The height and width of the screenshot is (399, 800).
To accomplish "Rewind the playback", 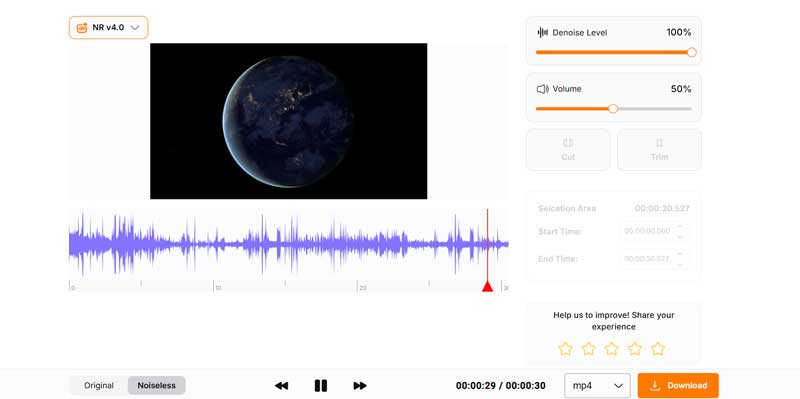I will tap(281, 386).
